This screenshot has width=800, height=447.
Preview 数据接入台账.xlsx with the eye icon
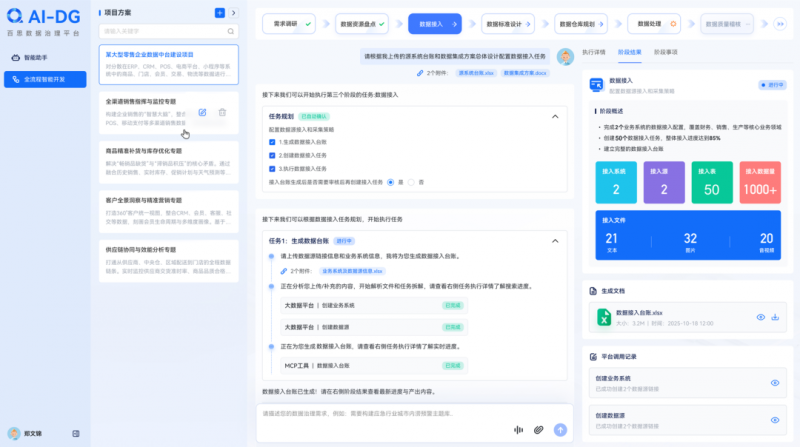pyautogui.click(x=761, y=317)
